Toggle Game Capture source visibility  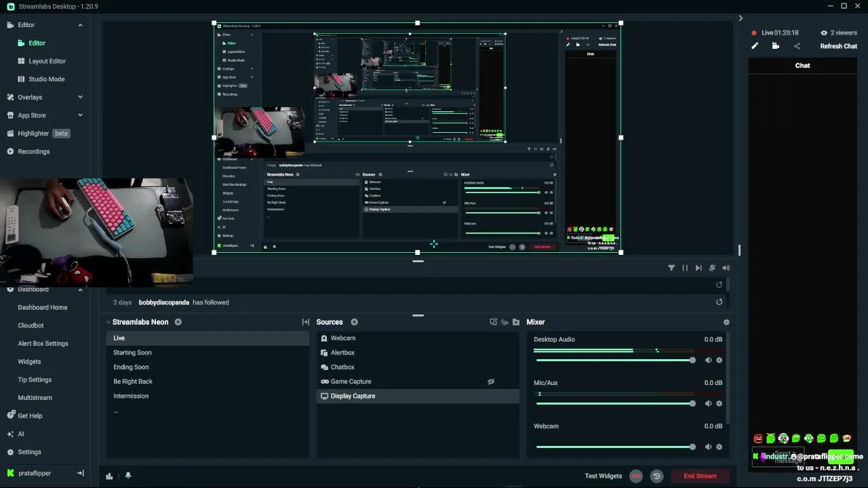tap(491, 382)
